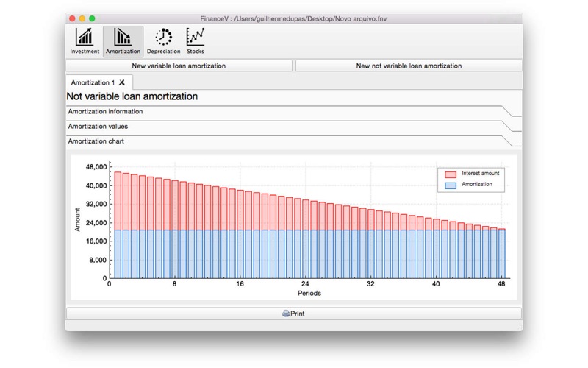Click the 32 x-axis tick label
The image size is (588, 368).
pyautogui.click(x=370, y=284)
